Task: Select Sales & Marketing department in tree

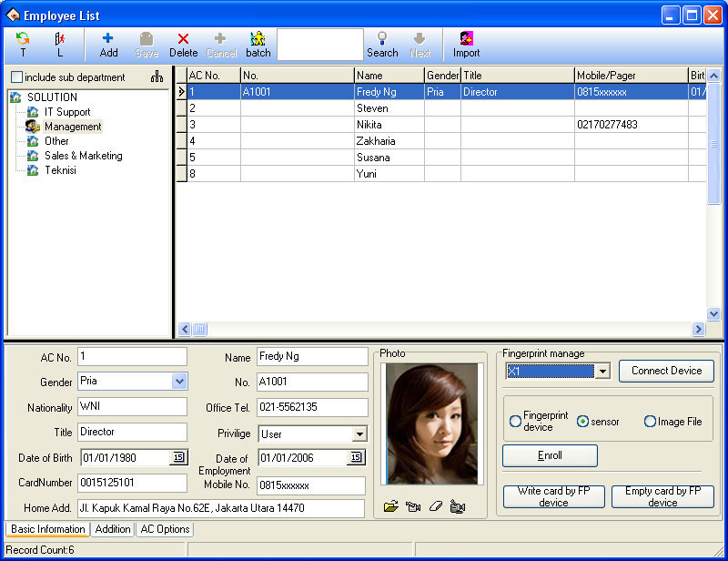Action: tap(83, 156)
